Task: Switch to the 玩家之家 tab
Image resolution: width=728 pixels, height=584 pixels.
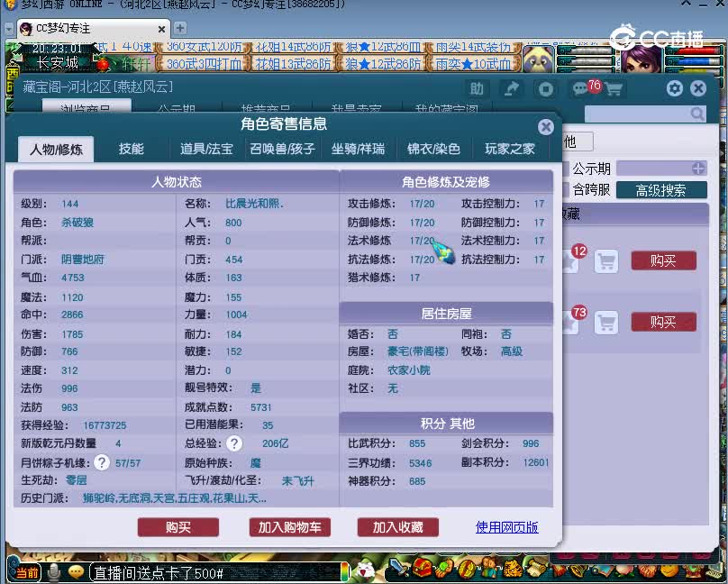Action: click(510, 149)
